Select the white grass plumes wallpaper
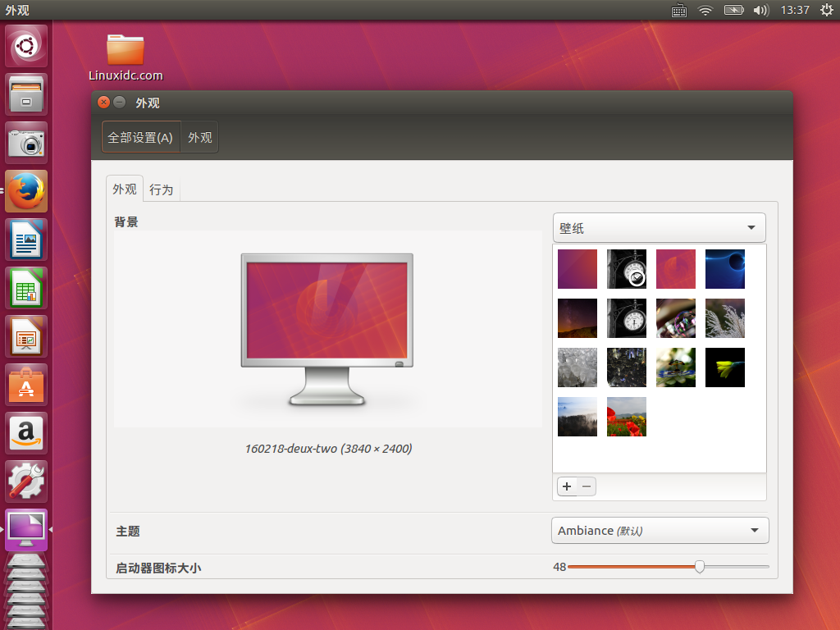The width and height of the screenshot is (840, 630). 725,318
